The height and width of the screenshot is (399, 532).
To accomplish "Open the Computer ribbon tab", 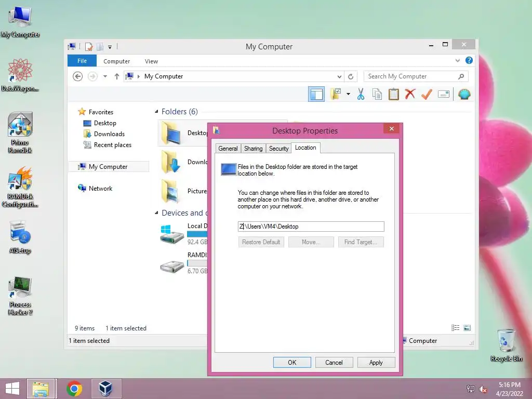I will [x=117, y=61].
